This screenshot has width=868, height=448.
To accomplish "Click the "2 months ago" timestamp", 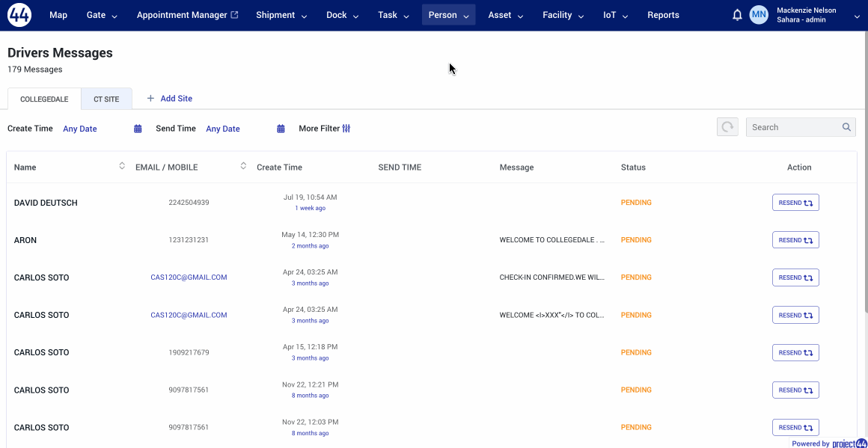I will coord(310,246).
